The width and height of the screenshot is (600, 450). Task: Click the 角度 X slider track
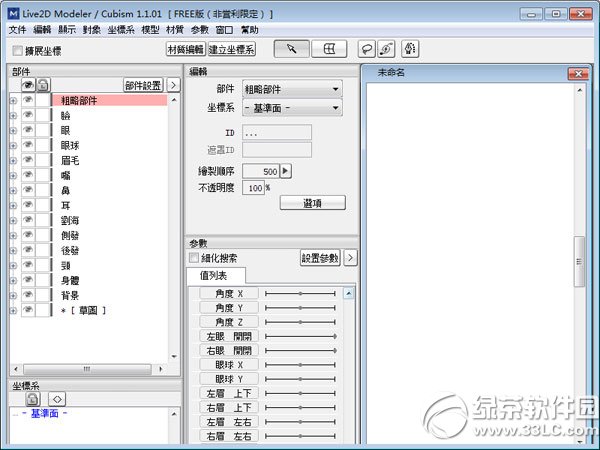tap(300, 293)
